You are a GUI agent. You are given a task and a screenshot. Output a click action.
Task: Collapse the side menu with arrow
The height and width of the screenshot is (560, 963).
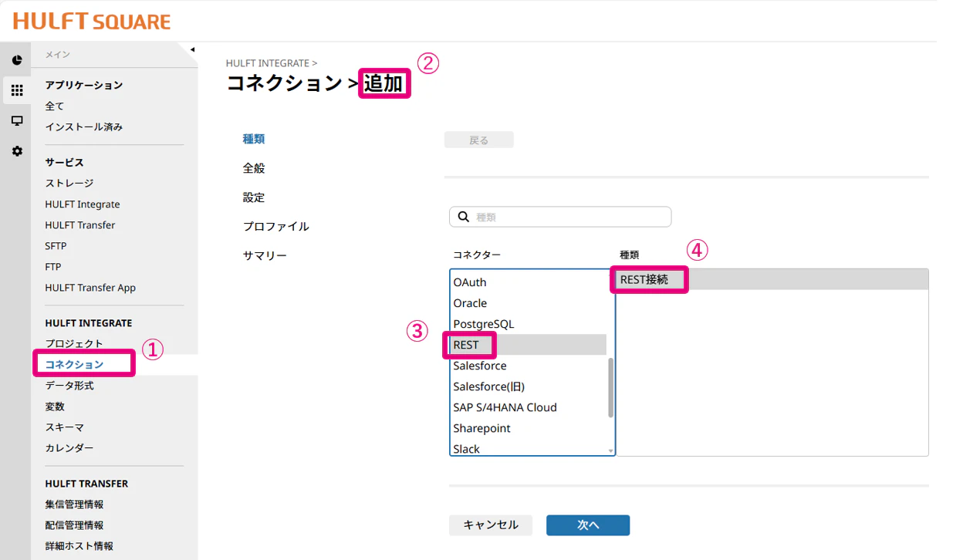point(192,50)
